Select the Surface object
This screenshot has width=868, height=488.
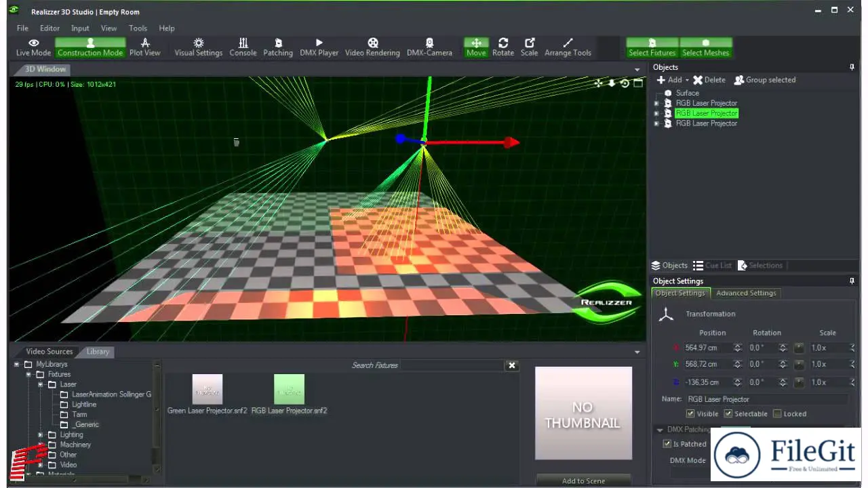pyautogui.click(x=687, y=93)
